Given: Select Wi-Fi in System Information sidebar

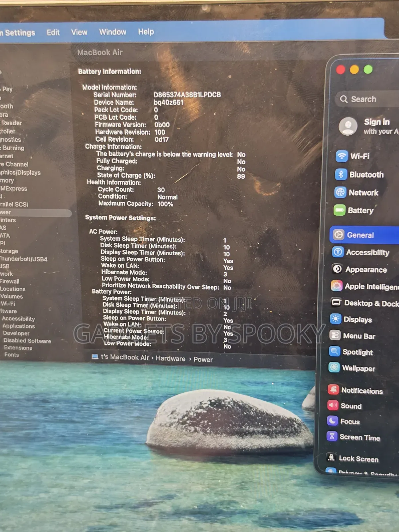Looking at the screenshot, I should [x=8, y=304].
